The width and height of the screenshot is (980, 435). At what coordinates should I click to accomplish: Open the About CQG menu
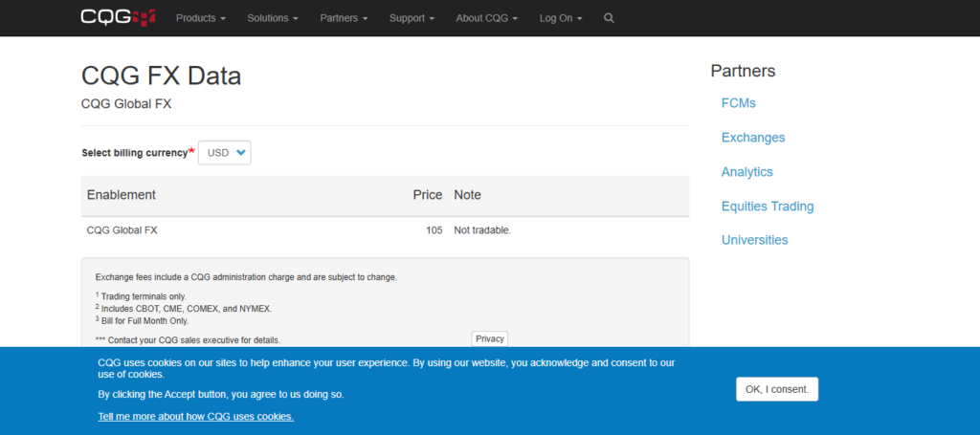(x=487, y=18)
